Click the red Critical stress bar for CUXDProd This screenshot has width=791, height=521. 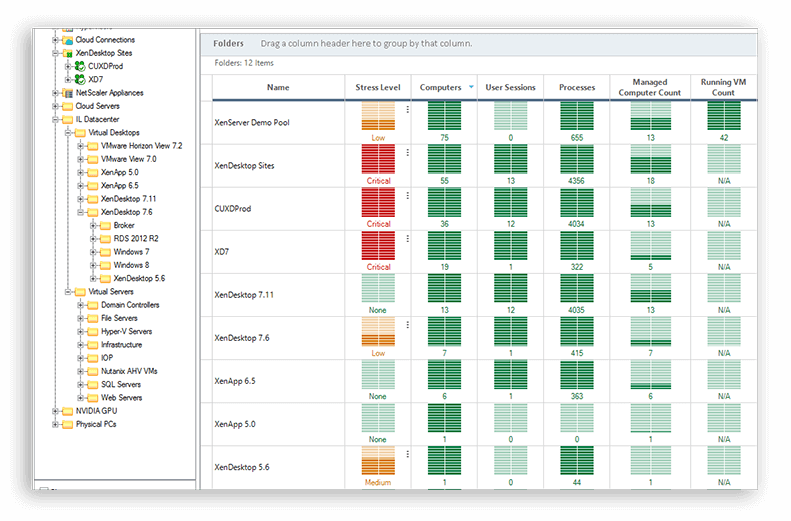point(378,202)
